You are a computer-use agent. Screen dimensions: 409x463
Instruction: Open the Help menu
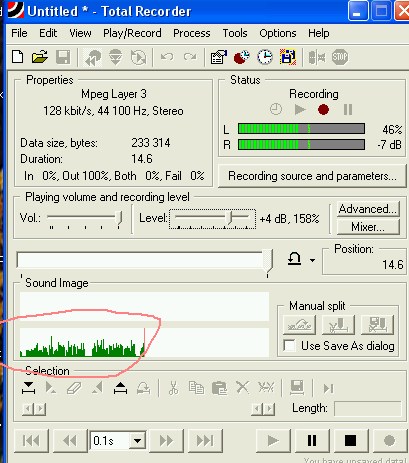click(319, 33)
